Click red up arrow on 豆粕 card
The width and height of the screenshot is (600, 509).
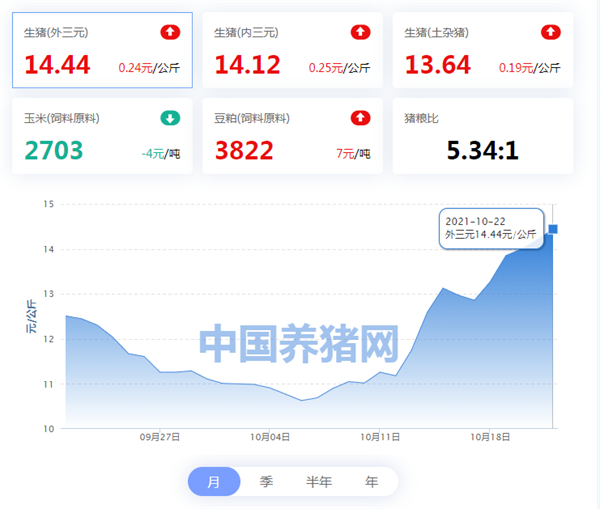(360, 118)
